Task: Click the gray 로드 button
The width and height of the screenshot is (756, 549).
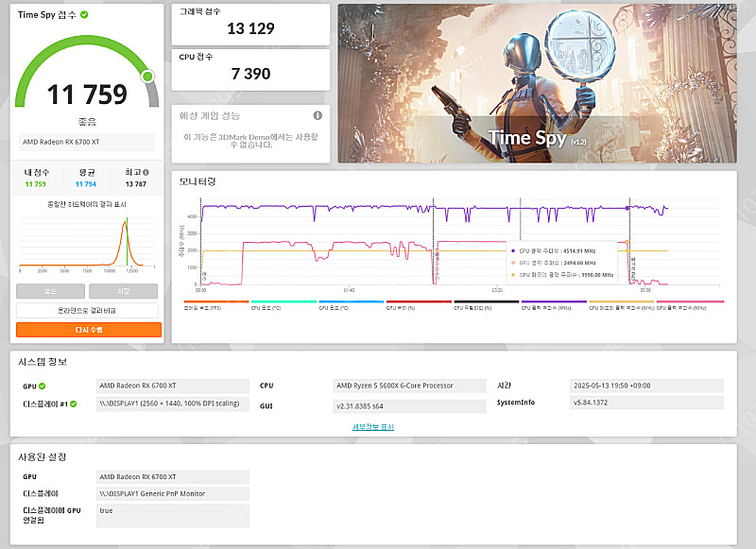Action: click(x=51, y=291)
